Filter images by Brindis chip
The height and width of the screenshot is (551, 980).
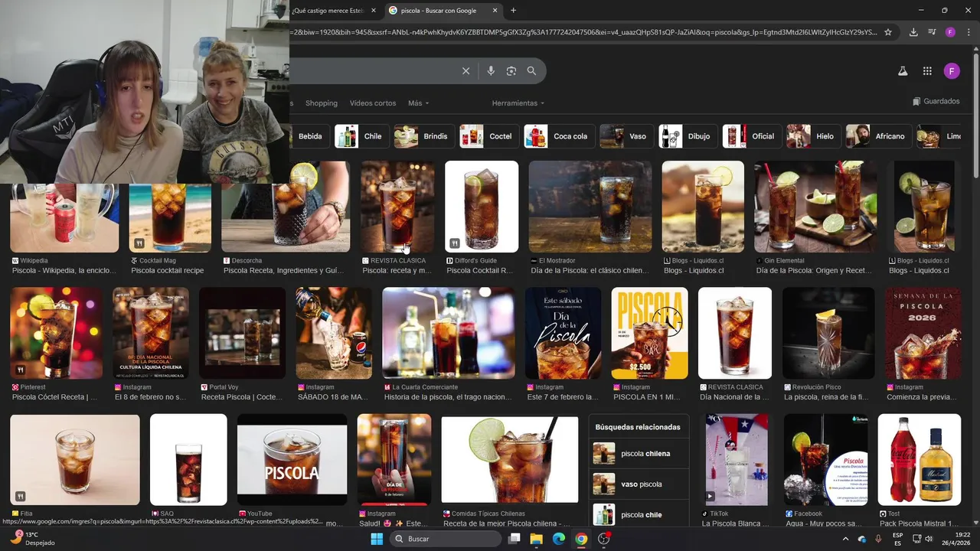coord(424,136)
